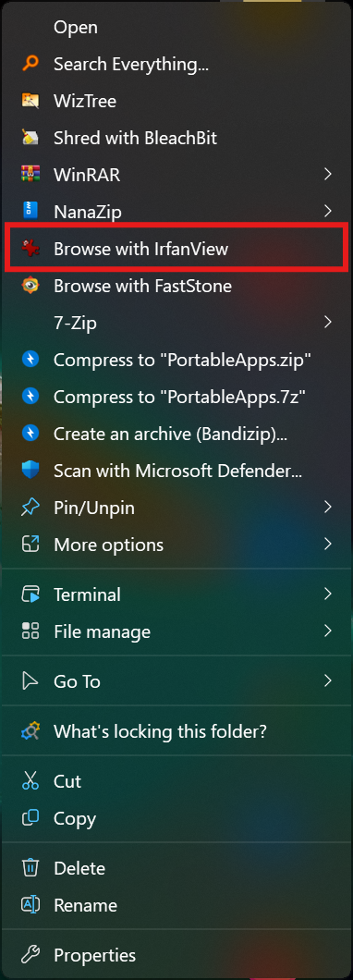Click the red IrfanView icon
The height and width of the screenshot is (980, 353).
(x=30, y=249)
